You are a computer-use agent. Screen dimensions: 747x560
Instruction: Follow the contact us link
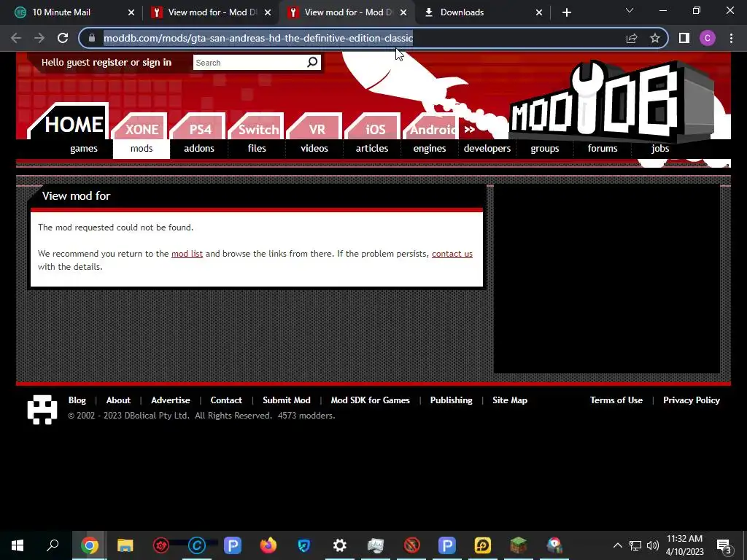click(452, 254)
